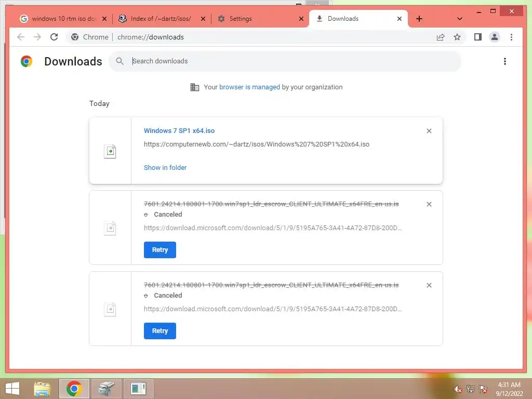Click the first canceled download file icon
Screen dimensions: 532x399
point(110,228)
